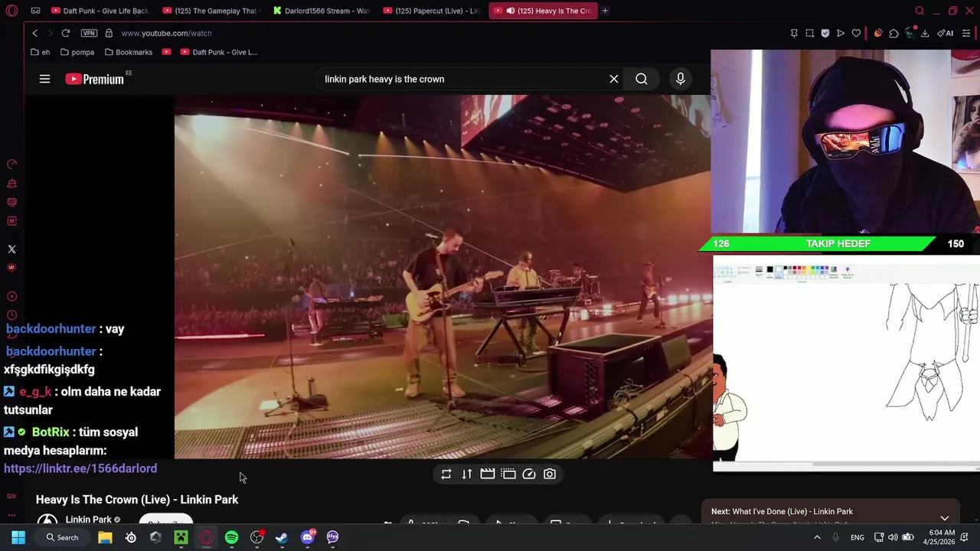This screenshot has height=551, width=980.
Task: Open the AI assistant button
Action: point(946,33)
